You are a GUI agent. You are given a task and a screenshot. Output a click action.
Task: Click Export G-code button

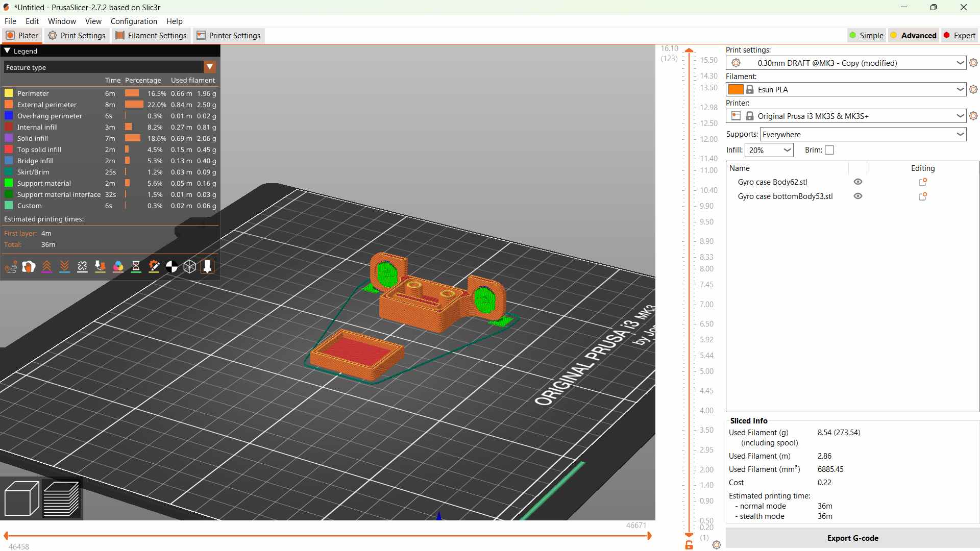coord(852,538)
